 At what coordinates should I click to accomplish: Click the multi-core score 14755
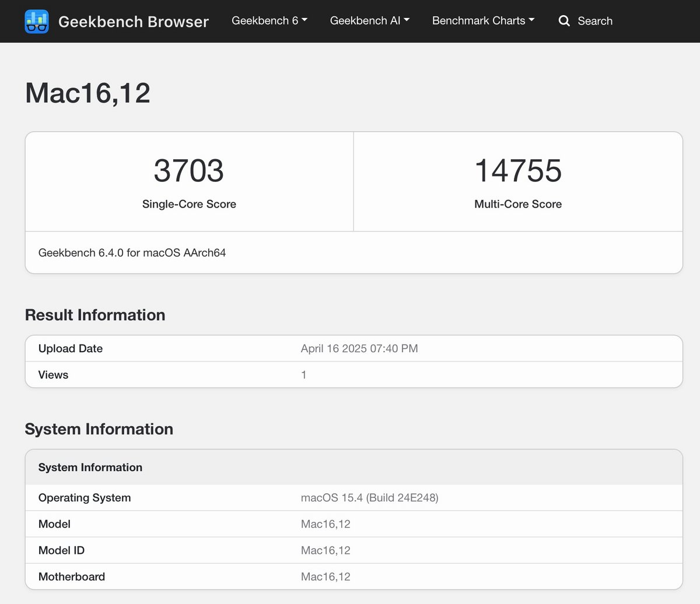click(x=518, y=170)
